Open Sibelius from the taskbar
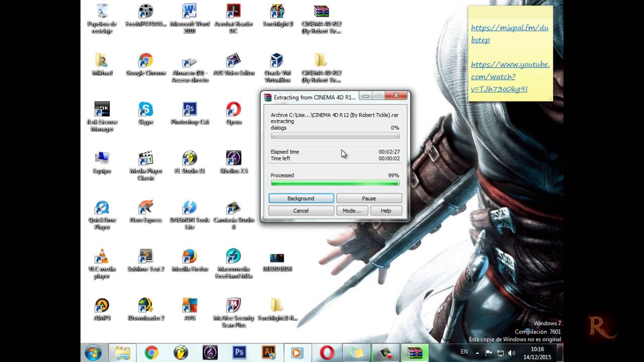644x362 pixels. tap(210, 353)
